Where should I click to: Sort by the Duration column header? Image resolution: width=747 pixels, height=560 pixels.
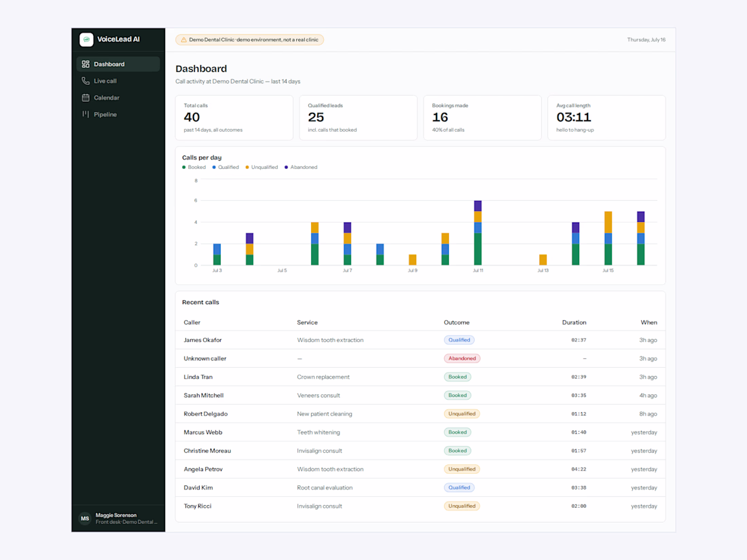pyautogui.click(x=574, y=322)
